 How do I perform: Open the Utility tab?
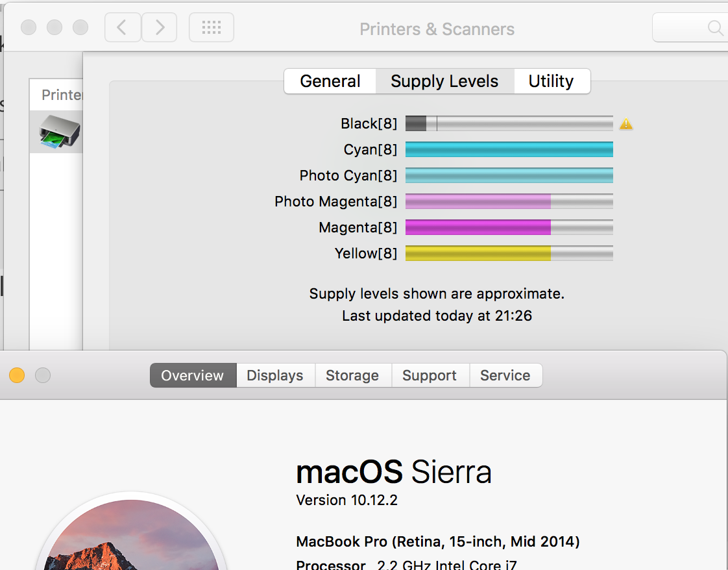[551, 81]
